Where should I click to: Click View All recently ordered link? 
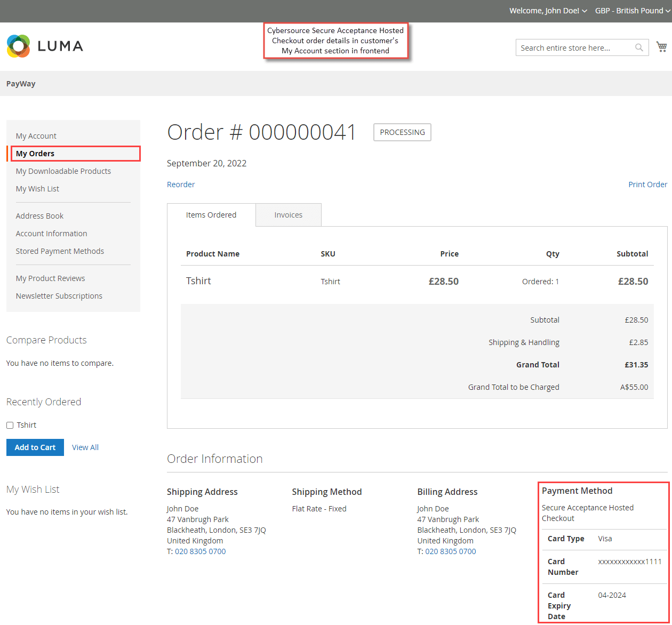pyautogui.click(x=85, y=447)
